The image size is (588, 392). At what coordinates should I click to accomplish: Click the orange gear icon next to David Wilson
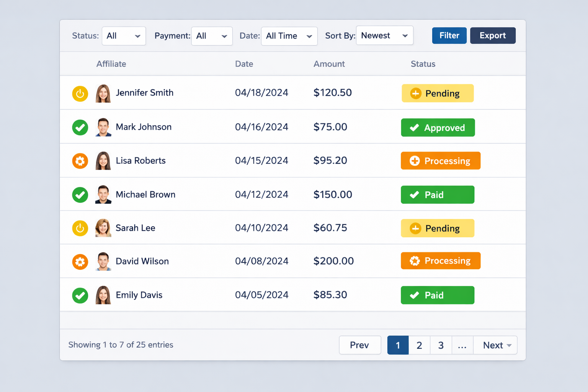80,261
